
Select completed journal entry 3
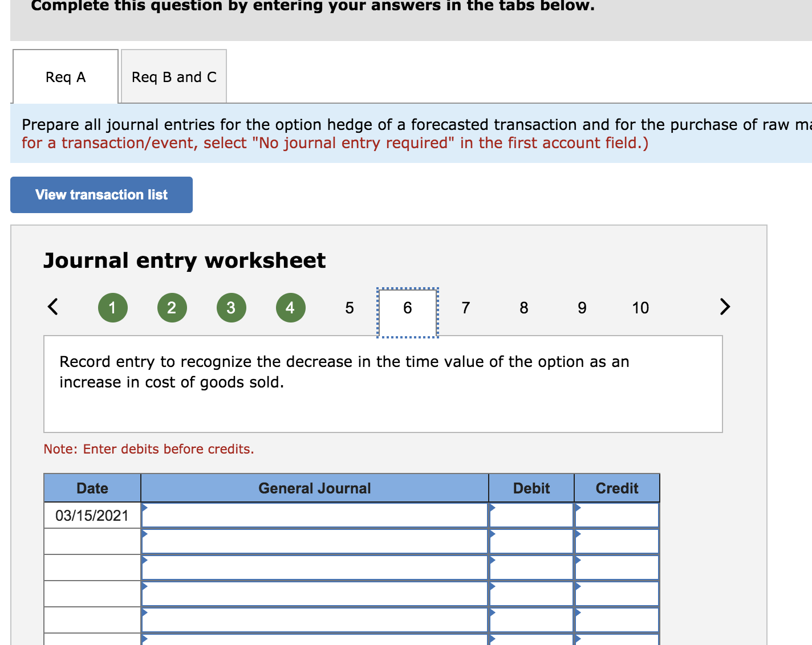(232, 308)
